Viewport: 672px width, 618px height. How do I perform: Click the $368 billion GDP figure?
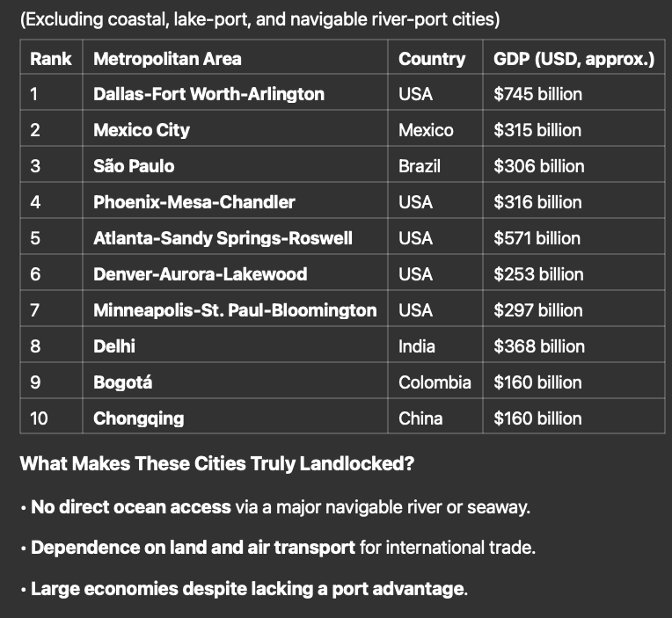[x=538, y=346]
